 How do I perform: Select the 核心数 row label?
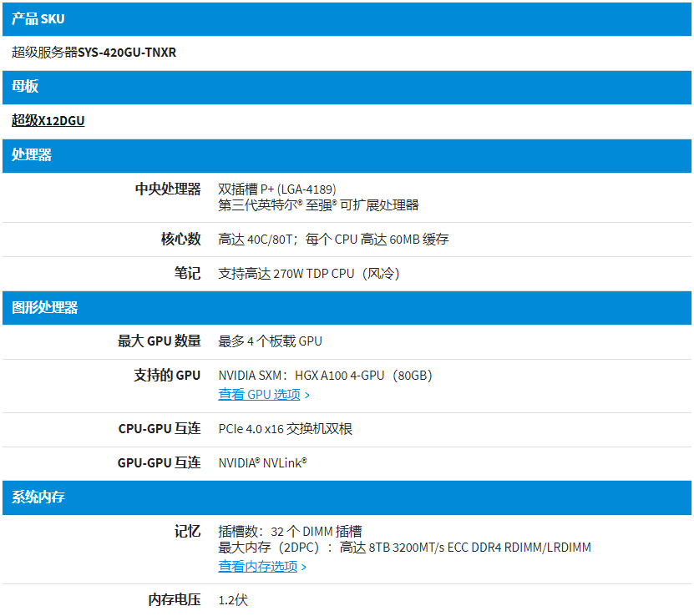(x=180, y=239)
